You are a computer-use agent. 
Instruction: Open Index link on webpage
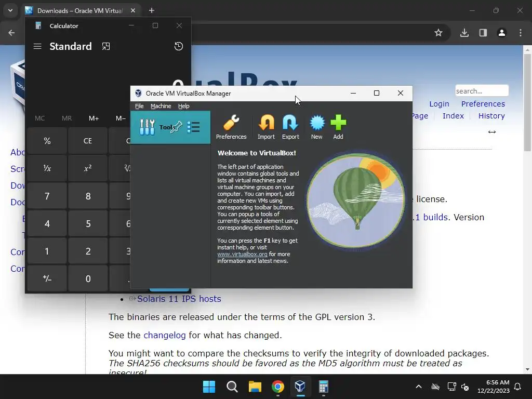tap(453, 116)
